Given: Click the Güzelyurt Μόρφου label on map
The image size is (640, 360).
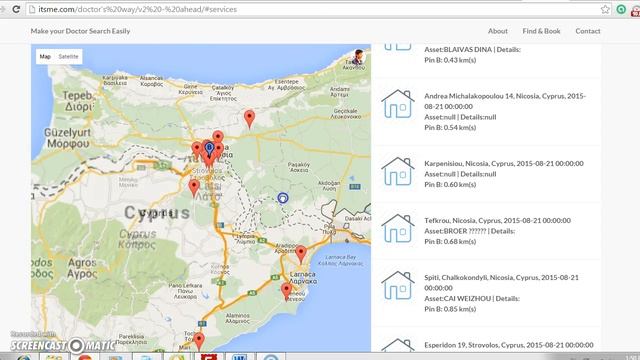Looking at the screenshot, I should [x=67, y=138].
